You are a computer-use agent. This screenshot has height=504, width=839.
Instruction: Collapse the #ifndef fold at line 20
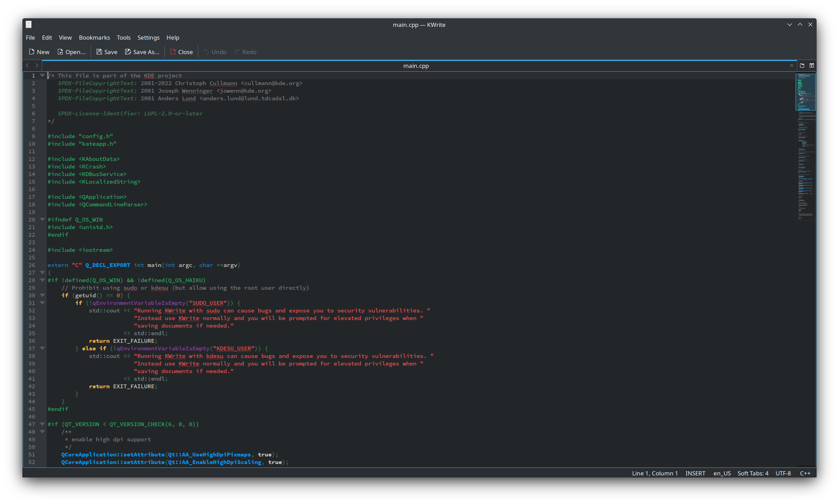[x=42, y=219]
